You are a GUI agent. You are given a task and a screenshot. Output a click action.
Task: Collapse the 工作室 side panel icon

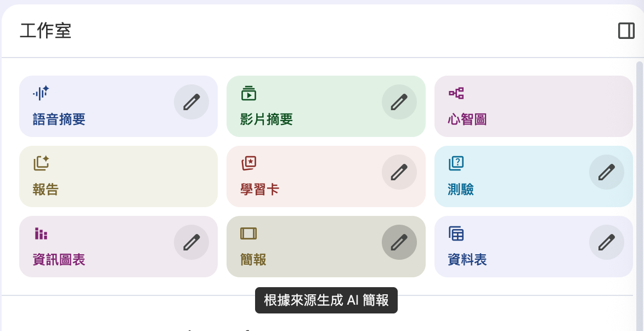tap(626, 31)
